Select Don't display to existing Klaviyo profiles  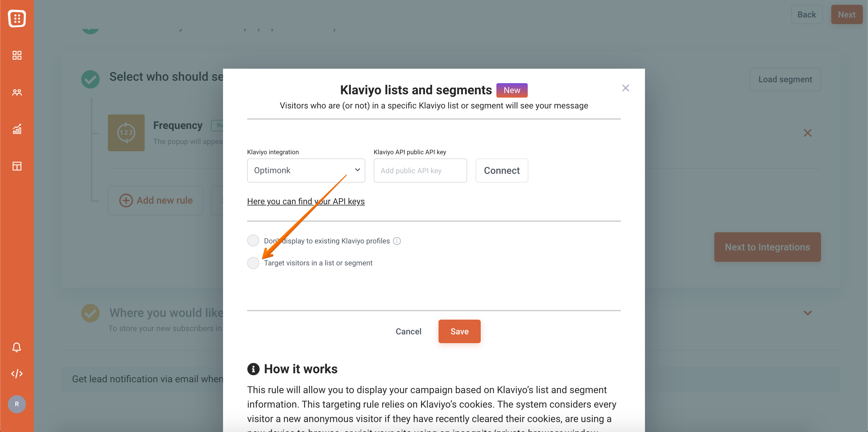(x=253, y=240)
